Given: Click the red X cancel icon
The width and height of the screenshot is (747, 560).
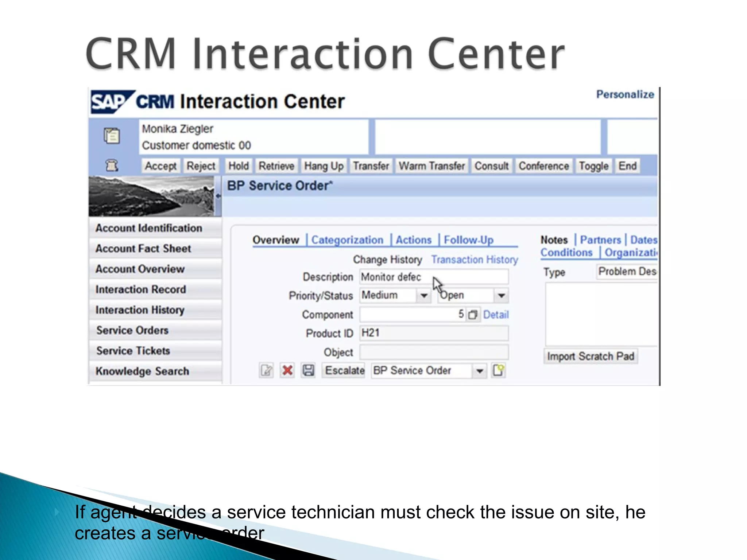Looking at the screenshot, I should point(287,370).
